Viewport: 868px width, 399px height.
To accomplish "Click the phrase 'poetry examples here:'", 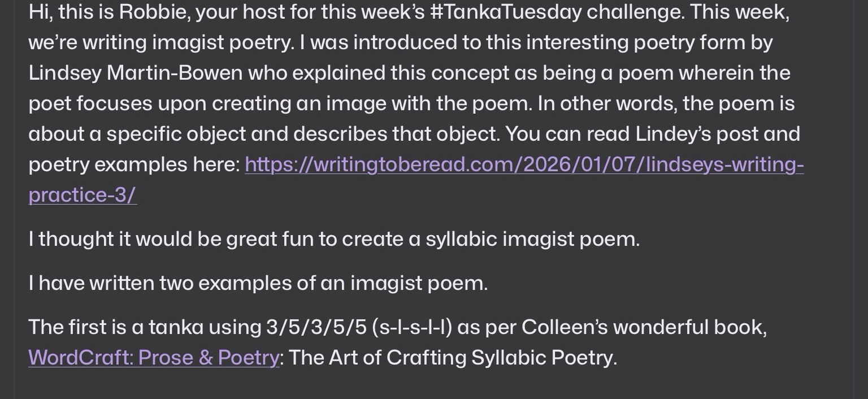I will (x=134, y=164).
